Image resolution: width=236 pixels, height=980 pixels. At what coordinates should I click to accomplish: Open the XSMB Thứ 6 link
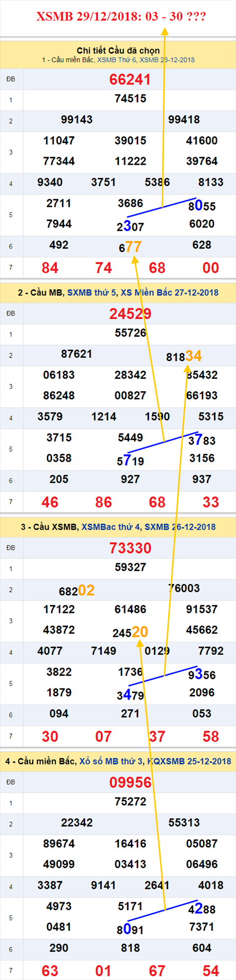[x=117, y=60]
